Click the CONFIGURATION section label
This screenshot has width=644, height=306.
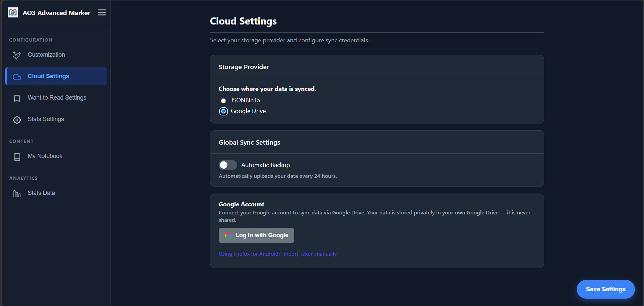point(31,40)
